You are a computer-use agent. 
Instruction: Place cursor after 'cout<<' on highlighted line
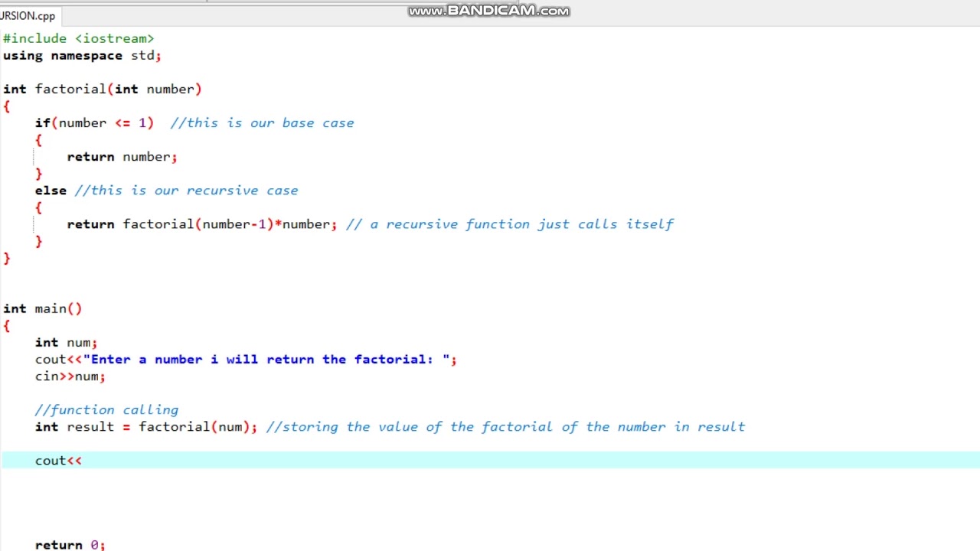83,460
